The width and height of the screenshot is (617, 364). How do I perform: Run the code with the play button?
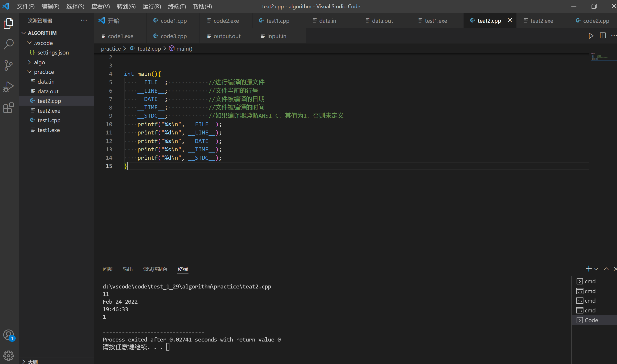pos(591,36)
